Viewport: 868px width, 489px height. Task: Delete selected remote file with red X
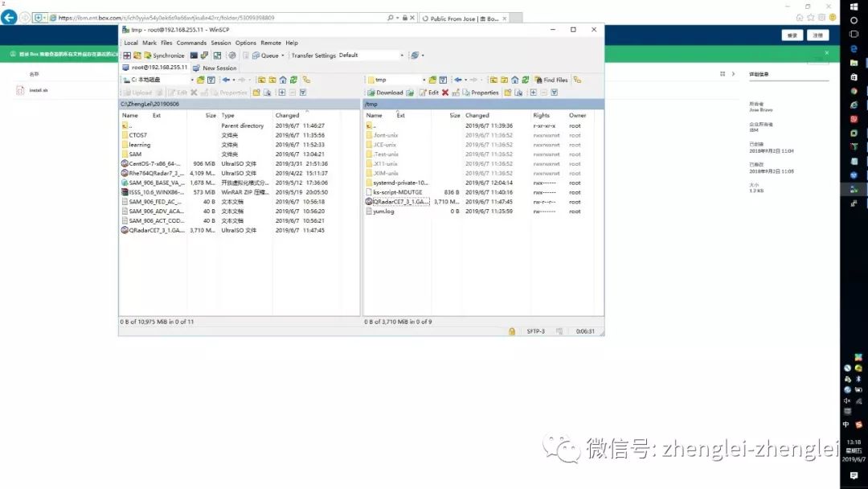tap(445, 92)
